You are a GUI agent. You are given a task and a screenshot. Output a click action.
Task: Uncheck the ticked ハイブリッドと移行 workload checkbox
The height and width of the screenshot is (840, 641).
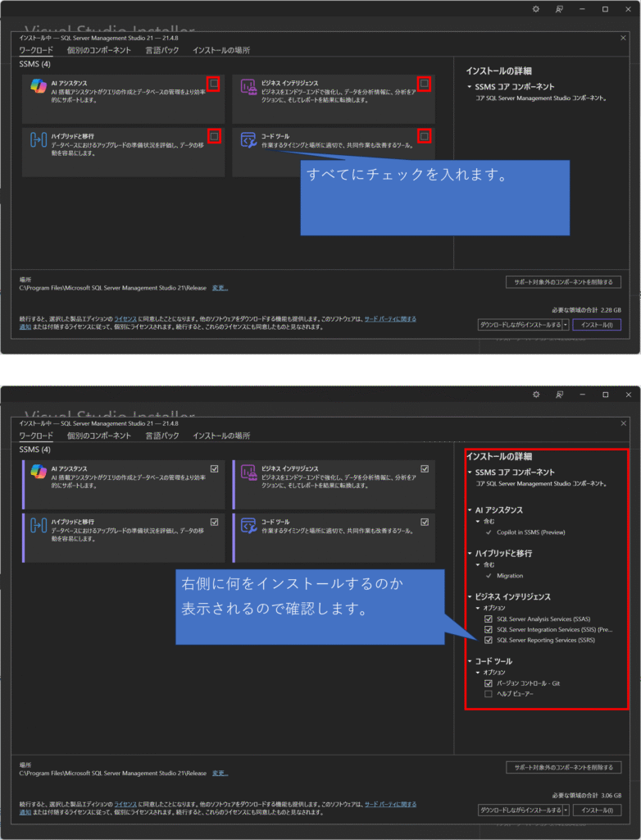pyautogui.click(x=214, y=522)
